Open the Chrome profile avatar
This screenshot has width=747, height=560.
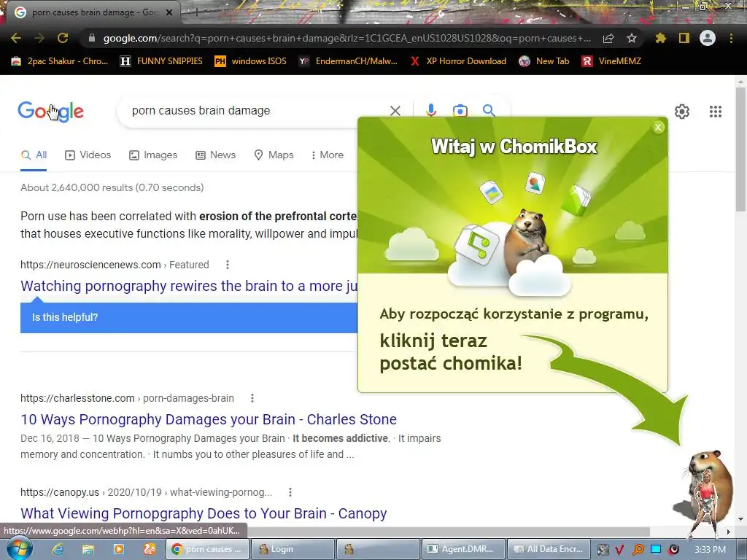[708, 38]
